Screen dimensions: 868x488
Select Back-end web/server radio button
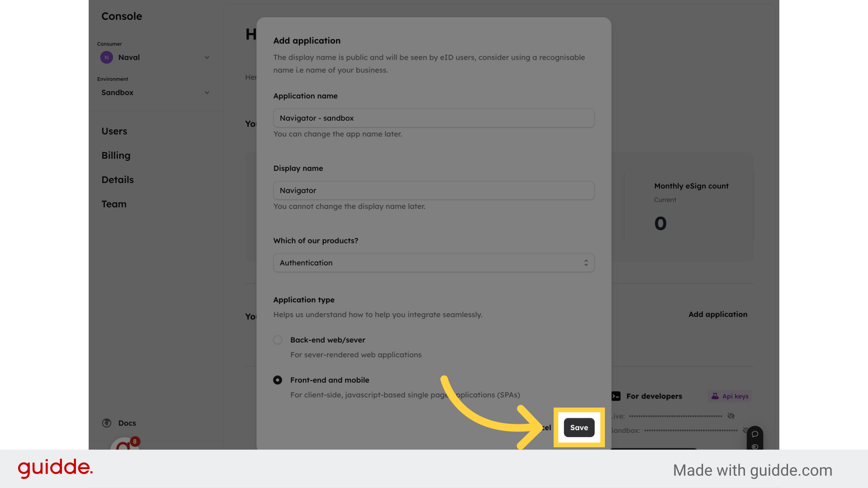click(278, 340)
